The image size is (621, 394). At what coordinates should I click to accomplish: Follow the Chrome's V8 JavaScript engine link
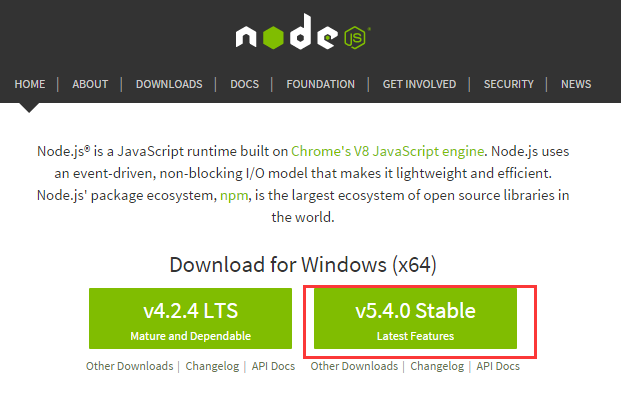pyautogui.click(x=387, y=151)
